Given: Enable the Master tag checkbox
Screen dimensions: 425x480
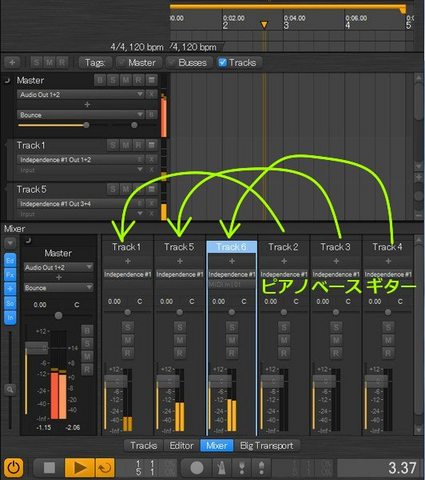Looking at the screenshot, I should click(122, 62).
